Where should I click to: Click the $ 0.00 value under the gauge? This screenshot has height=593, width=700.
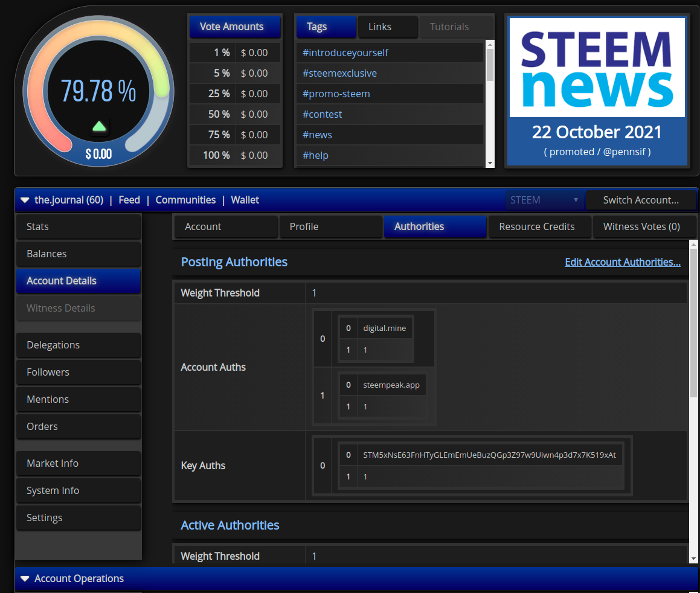tap(98, 155)
